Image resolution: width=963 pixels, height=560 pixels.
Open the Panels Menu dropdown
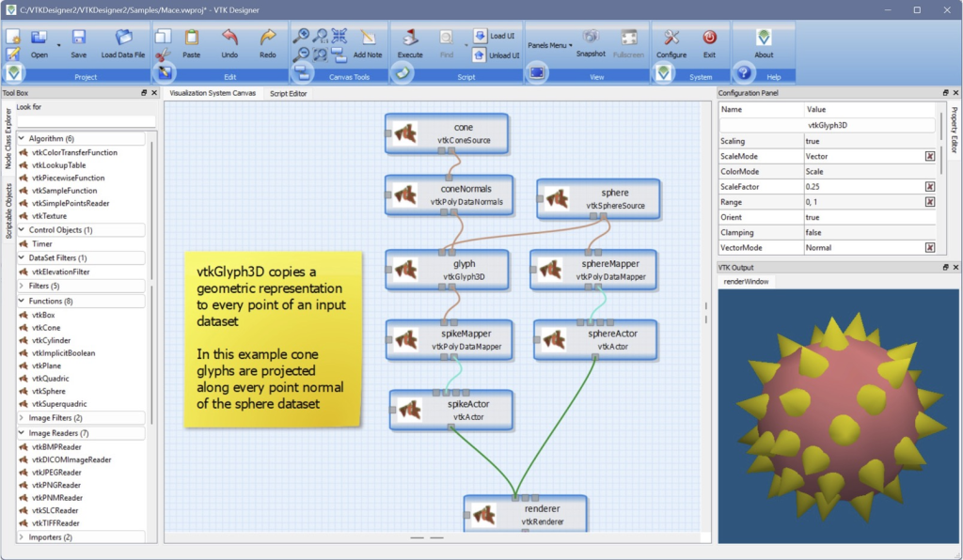(549, 45)
